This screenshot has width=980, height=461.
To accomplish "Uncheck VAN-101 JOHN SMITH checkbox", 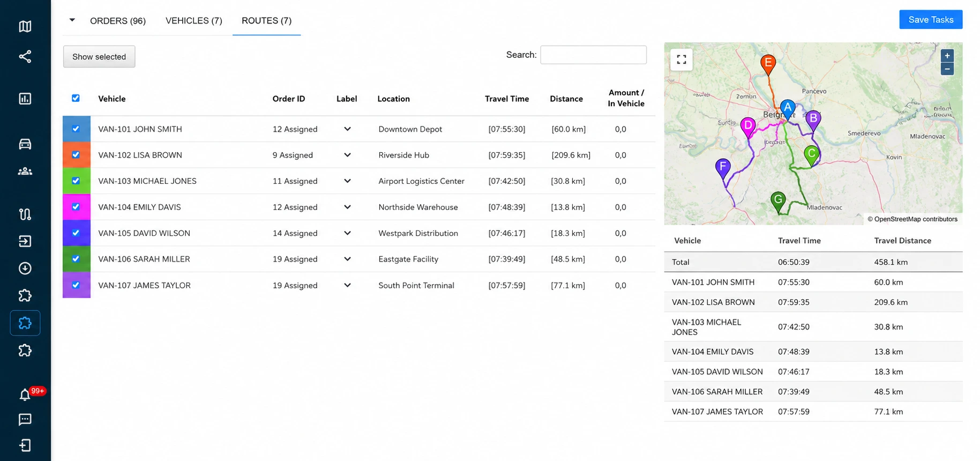I will coord(76,129).
